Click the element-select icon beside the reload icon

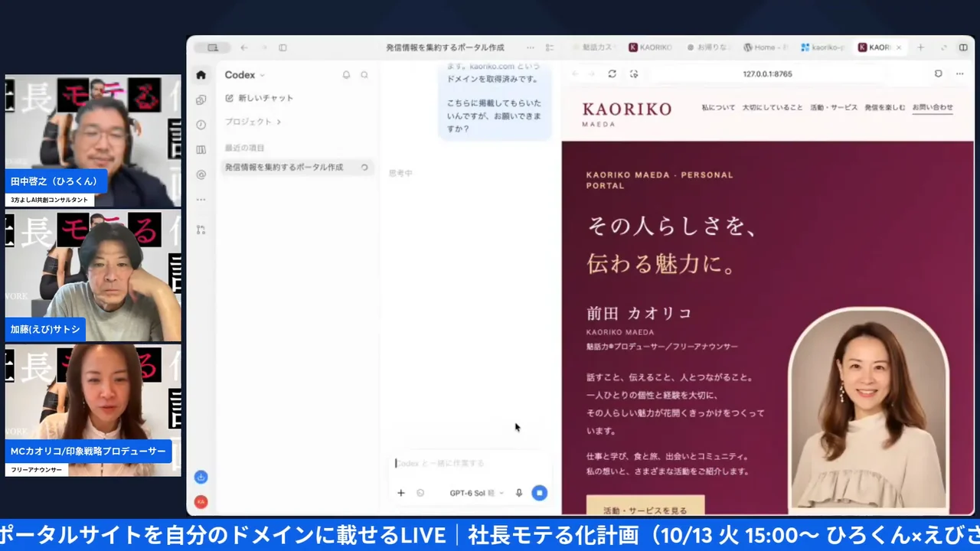coord(634,74)
